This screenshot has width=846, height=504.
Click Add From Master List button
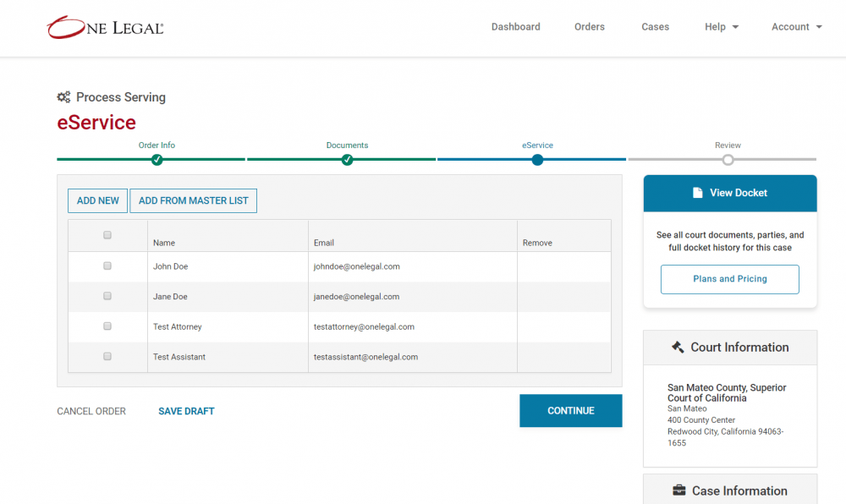coord(193,200)
